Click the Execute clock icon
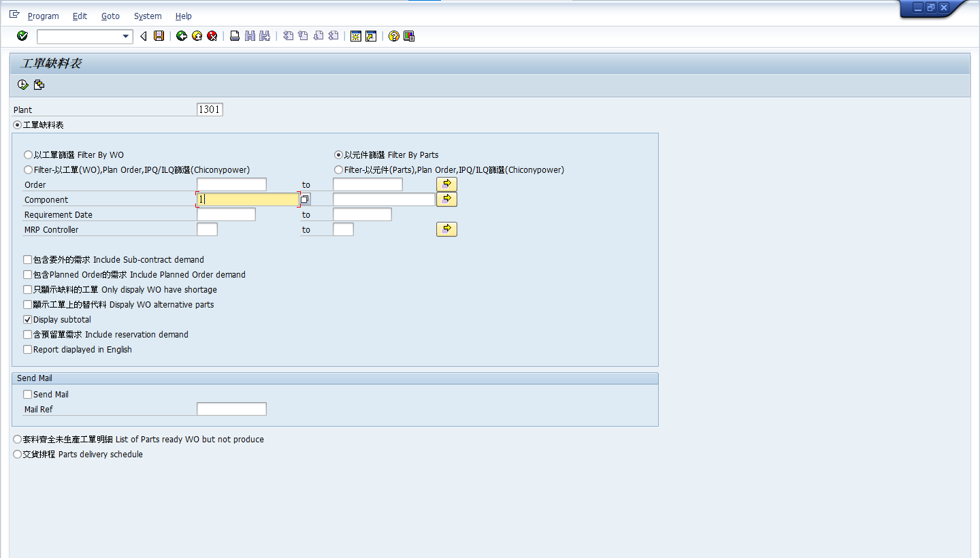The image size is (980, 558). coord(22,85)
